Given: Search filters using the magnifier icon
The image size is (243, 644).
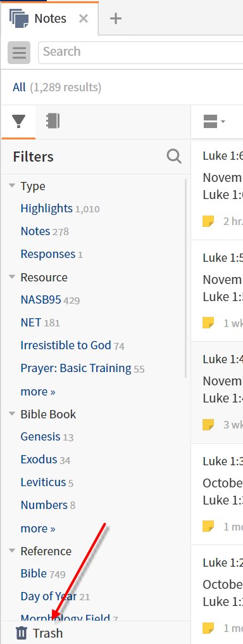Looking at the screenshot, I should (x=174, y=157).
